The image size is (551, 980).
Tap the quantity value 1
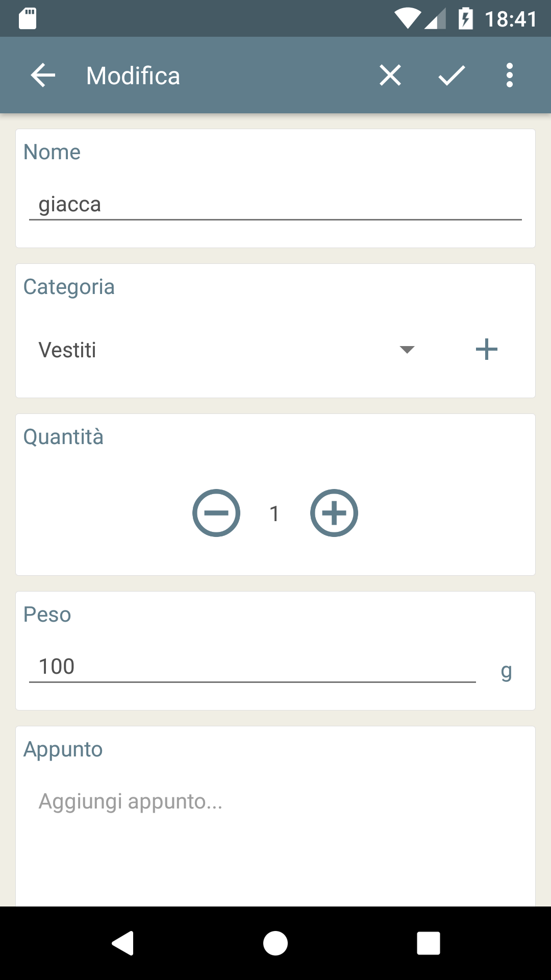pos(274,513)
